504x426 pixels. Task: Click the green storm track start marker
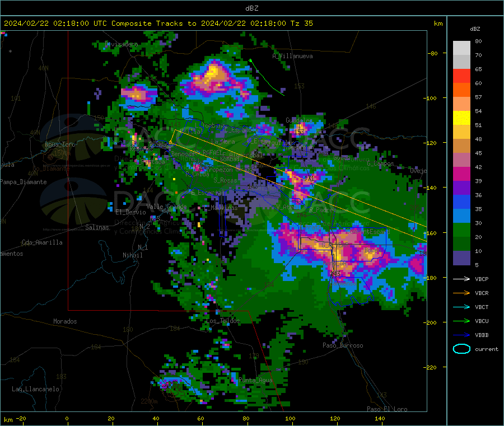point(250,60)
